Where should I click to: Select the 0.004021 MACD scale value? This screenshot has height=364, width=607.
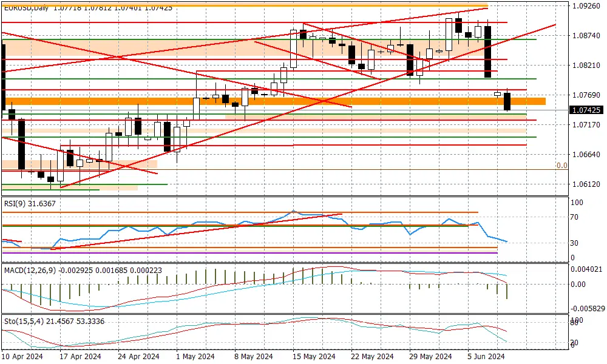pyautogui.click(x=587, y=269)
